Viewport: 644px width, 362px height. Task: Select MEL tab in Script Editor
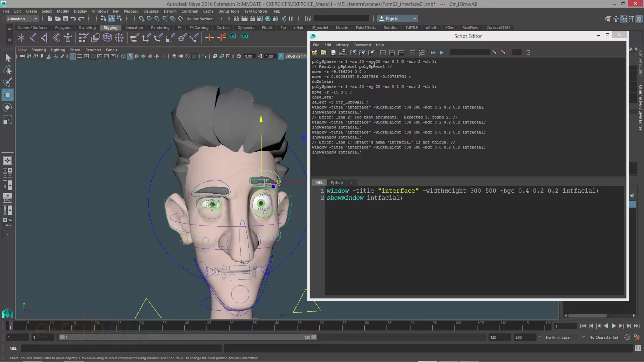coord(319,183)
